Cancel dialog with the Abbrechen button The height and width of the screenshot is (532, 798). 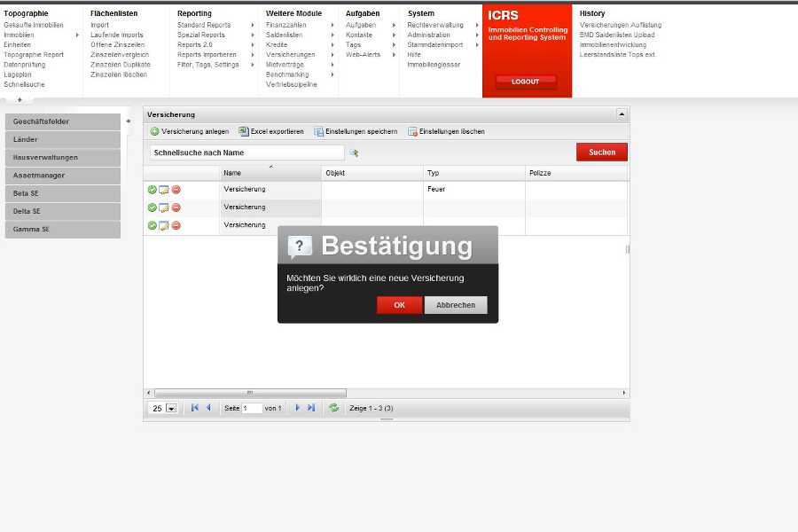tap(456, 305)
